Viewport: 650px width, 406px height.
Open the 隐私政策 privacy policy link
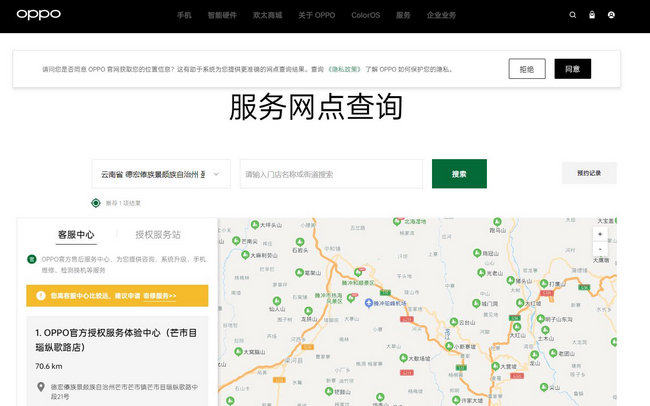pos(344,69)
